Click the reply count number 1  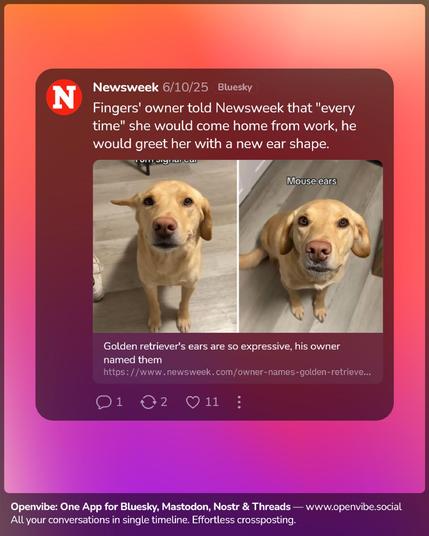pyautogui.click(x=119, y=402)
